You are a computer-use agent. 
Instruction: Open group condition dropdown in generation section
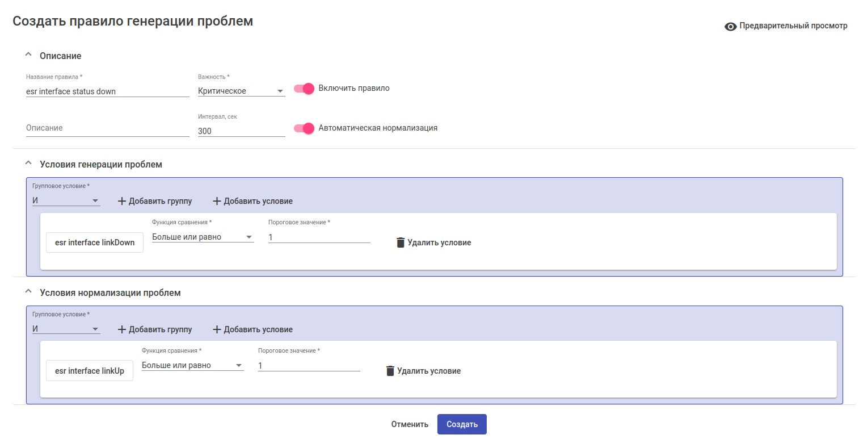coord(66,200)
